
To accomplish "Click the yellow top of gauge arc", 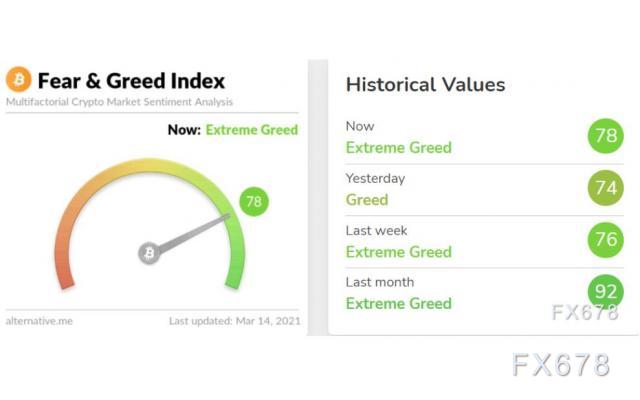I will pos(150,166).
